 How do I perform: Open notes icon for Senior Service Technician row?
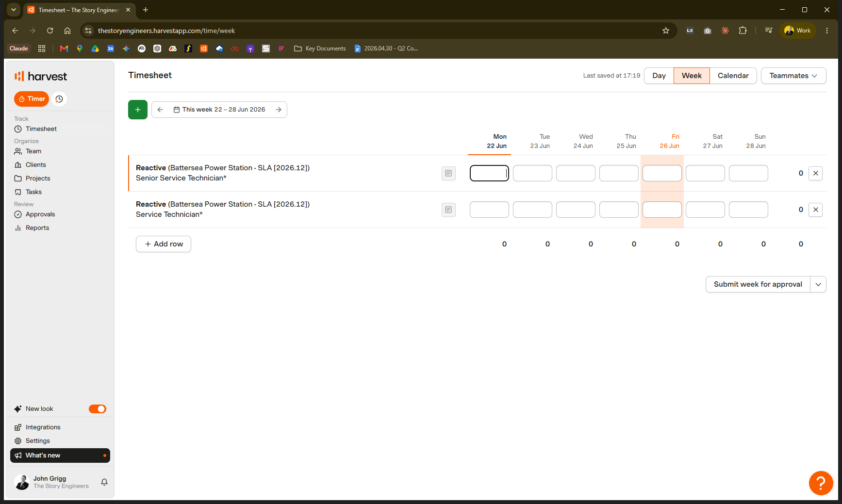click(x=448, y=173)
